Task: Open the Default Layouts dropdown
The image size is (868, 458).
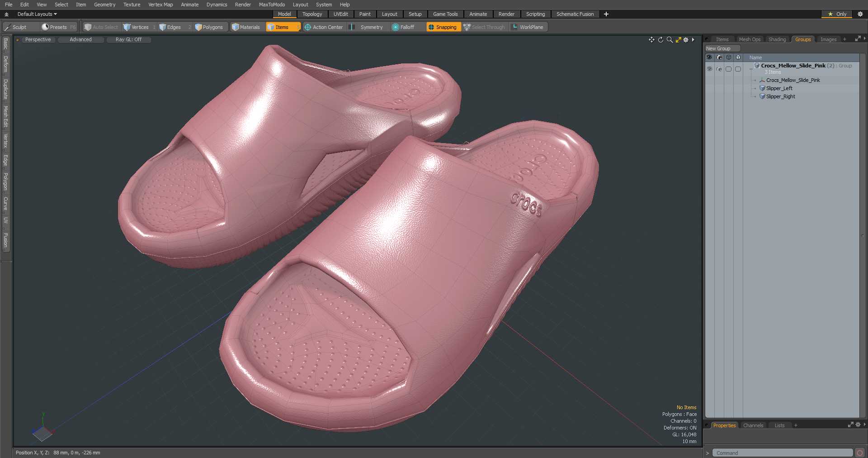Action: (x=37, y=14)
